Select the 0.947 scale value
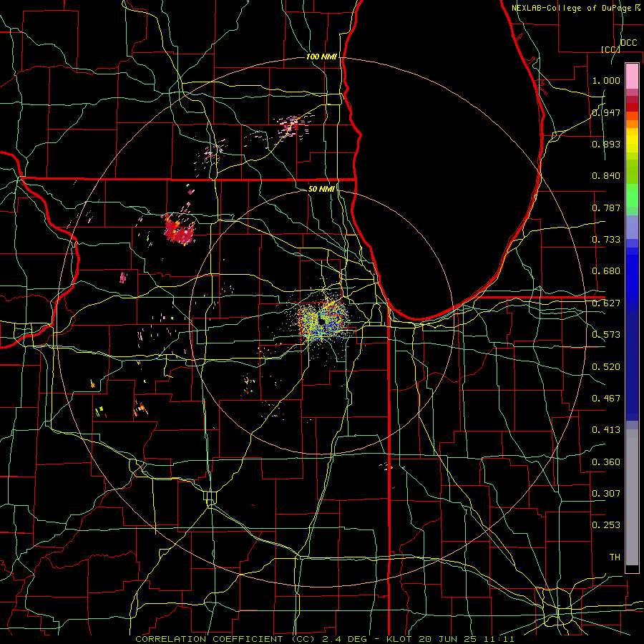The height and width of the screenshot is (644, 644). tap(606, 112)
